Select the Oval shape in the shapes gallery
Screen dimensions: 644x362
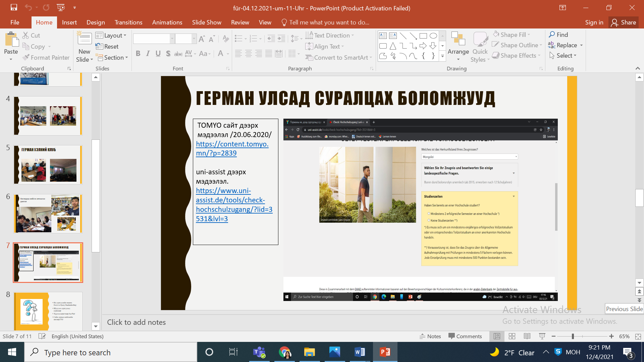[x=433, y=36]
